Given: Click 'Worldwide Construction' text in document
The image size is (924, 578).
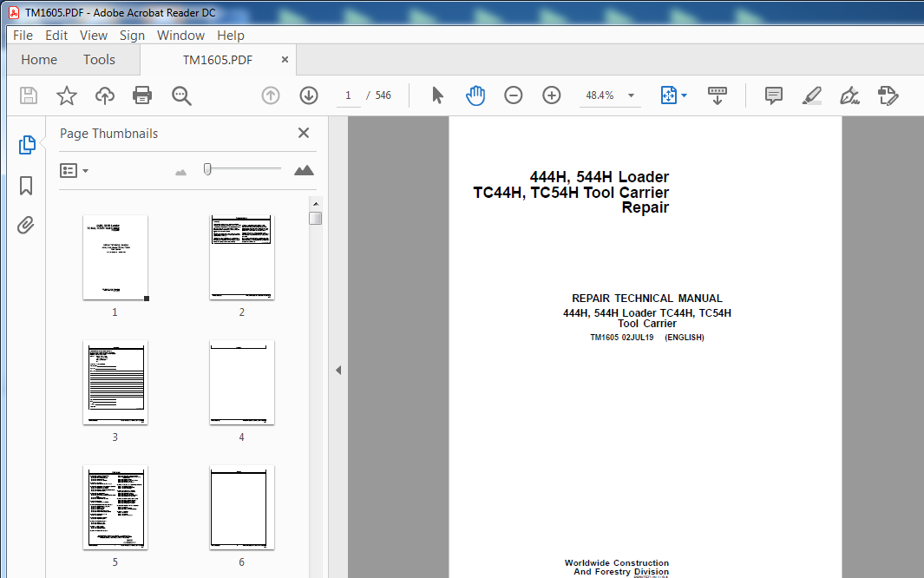Looking at the screenshot, I should (616, 562).
